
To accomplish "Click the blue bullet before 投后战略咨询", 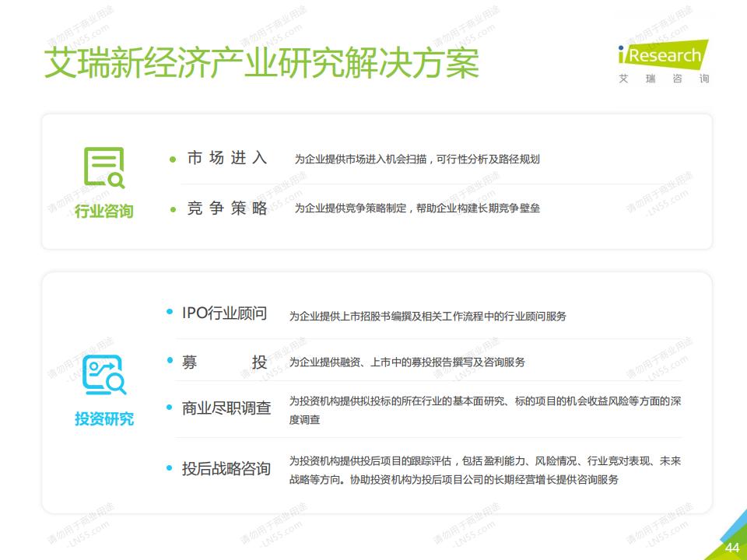I will click(x=170, y=468).
